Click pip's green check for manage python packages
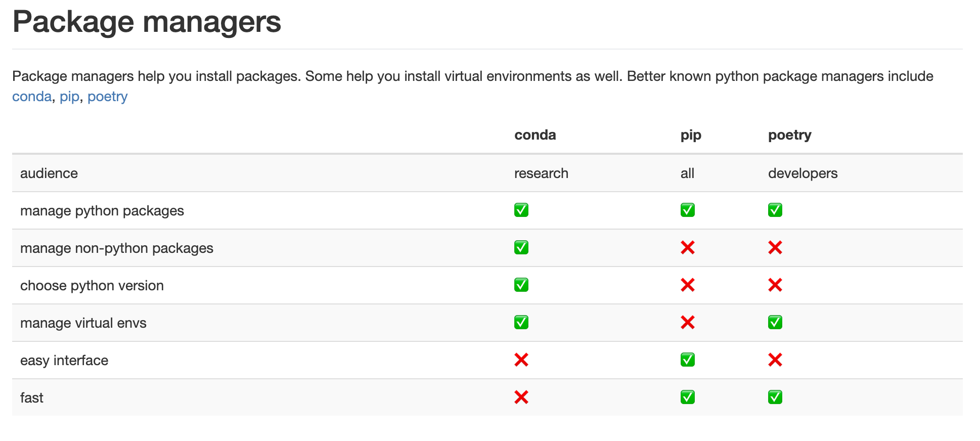This screenshot has width=980, height=441. click(x=688, y=210)
